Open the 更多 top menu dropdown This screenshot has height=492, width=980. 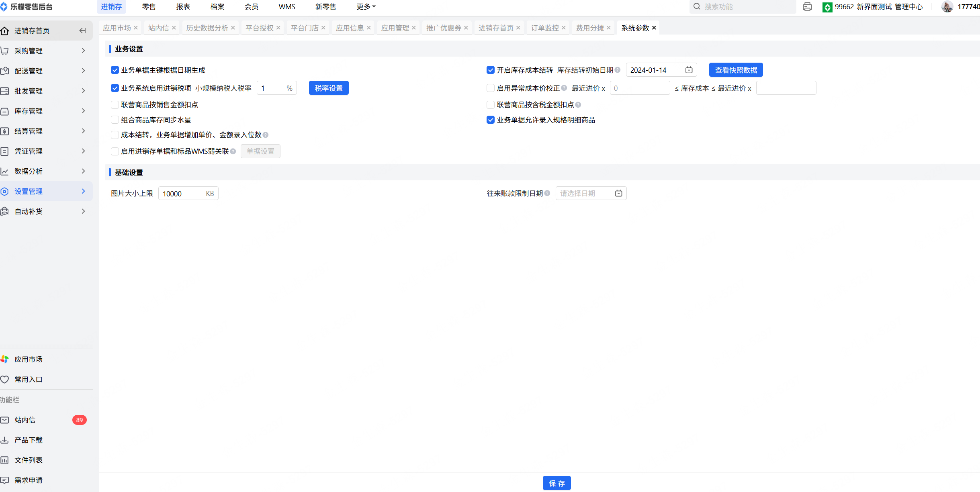(366, 6)
